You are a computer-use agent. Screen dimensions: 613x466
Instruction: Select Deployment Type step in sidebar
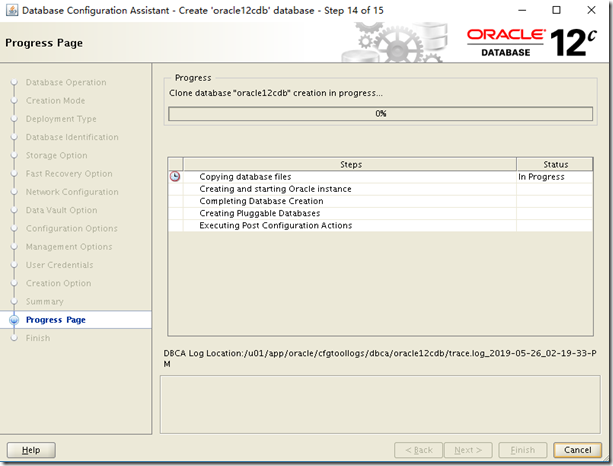[61, 119]
